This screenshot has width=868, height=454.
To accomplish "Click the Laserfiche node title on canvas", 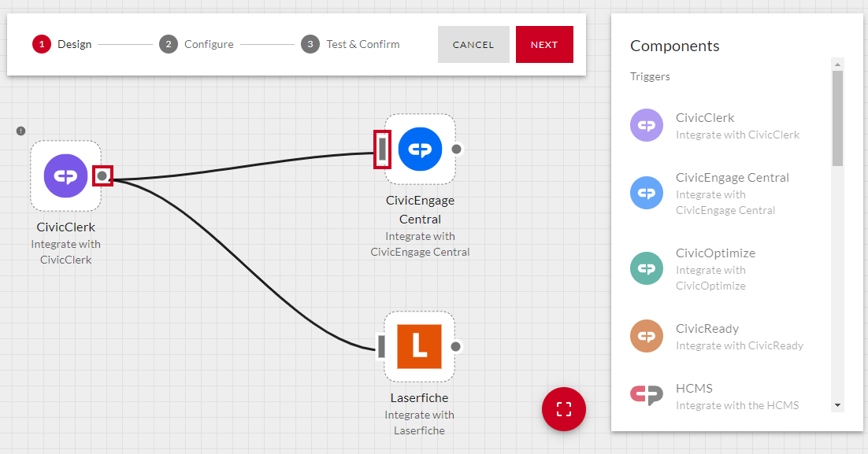I will coord(419,397).
